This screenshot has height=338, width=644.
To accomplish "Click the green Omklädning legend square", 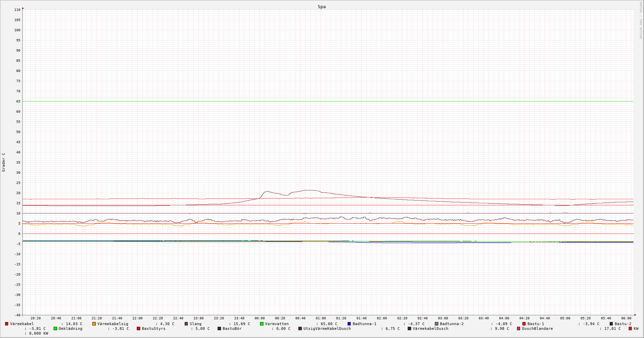I will tap(55, 328).
